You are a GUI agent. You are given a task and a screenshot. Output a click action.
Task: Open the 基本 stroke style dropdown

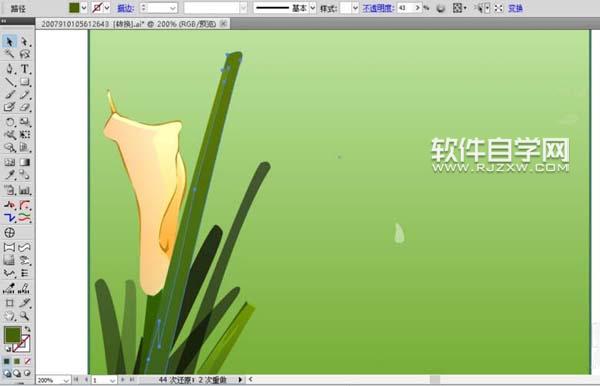[x=313, y=8]
